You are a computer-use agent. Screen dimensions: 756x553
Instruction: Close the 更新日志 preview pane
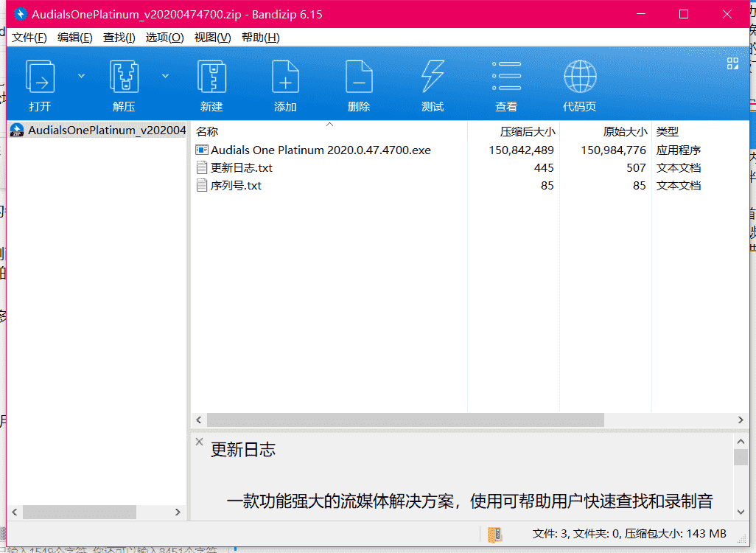pyautogui.click(x=199, y=442)
